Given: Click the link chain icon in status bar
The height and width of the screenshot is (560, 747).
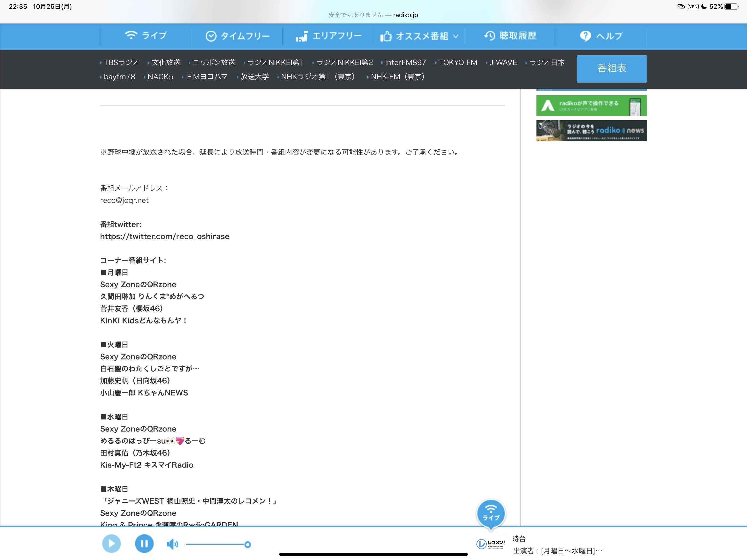Looking at the screenshot, I should click(681, 6).
